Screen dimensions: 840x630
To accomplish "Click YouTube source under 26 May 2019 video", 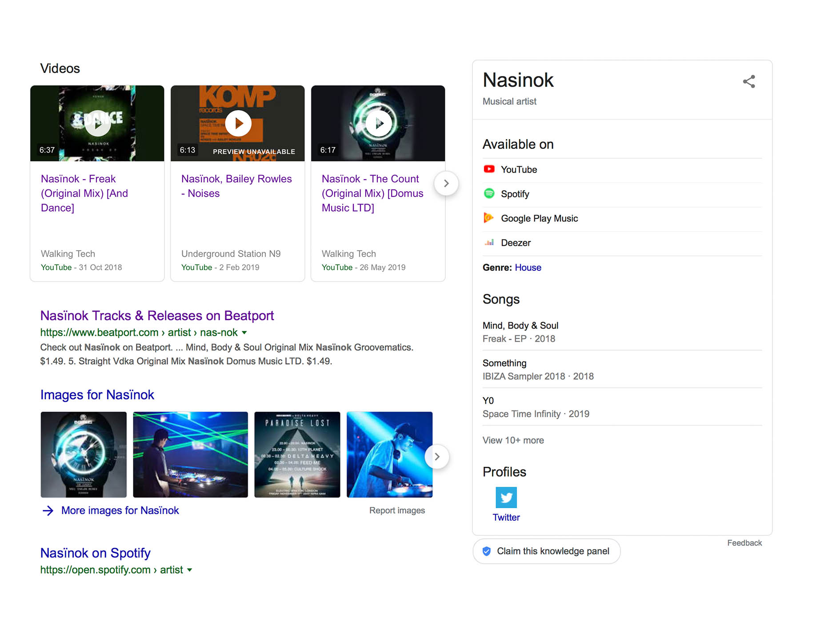I will pos(337,267).
